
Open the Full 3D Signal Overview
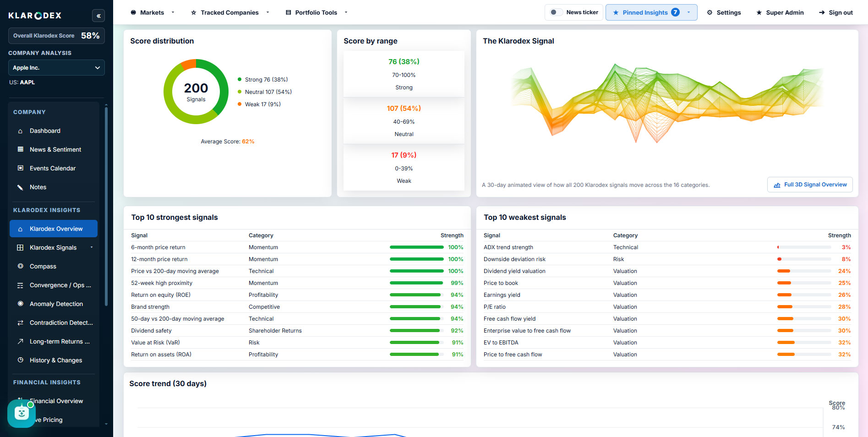(810, 185)
